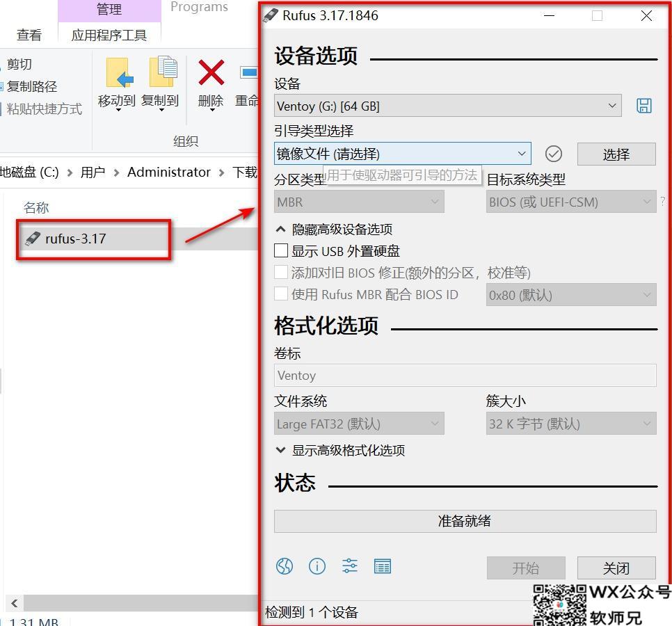Toggle use Rufus MBR with BIOS ID
The width and height of the screenshot is (672, 626).
click(x=281, y=294)
